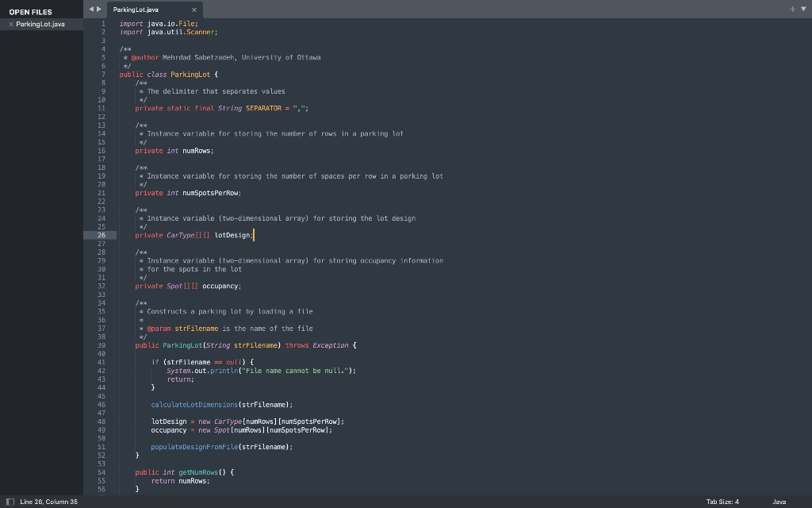Open the tab list dropdown triangle
812x508 pixels.
[x=804, y=9]
